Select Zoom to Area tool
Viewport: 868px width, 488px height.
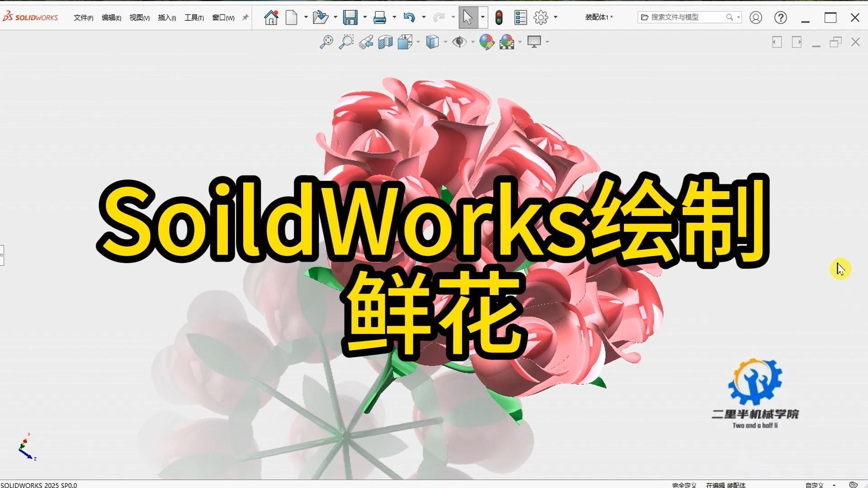[346, 42]
